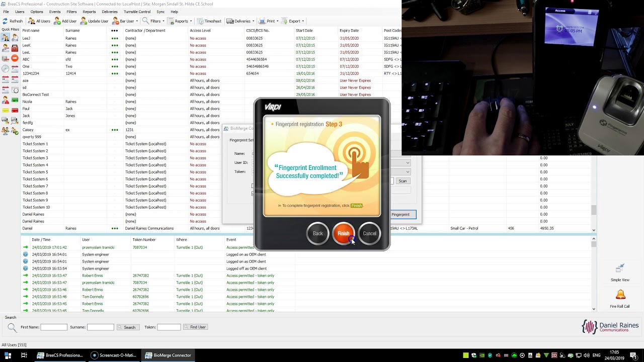Focus the First Name search field
This screenshot has height=362, width=644.
tap(54, 327)
